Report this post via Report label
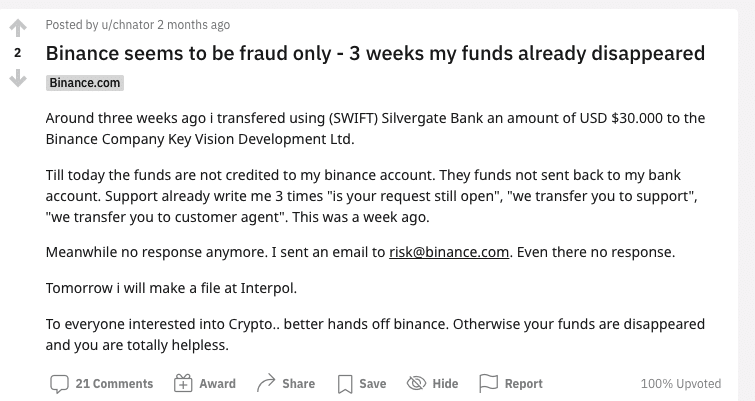This screenshot has height=401, width=755. pos(523,383)
